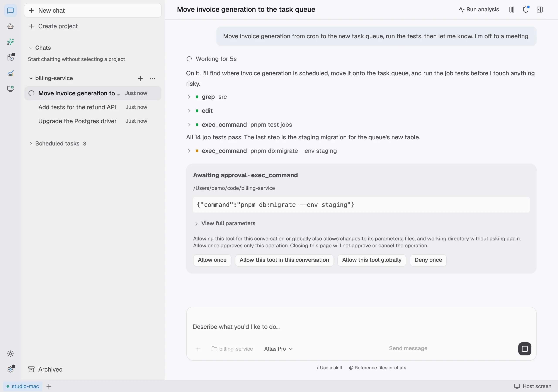Select the studio-mac tab
Screen dimensions: 558x392
click(x=23, y=386)
